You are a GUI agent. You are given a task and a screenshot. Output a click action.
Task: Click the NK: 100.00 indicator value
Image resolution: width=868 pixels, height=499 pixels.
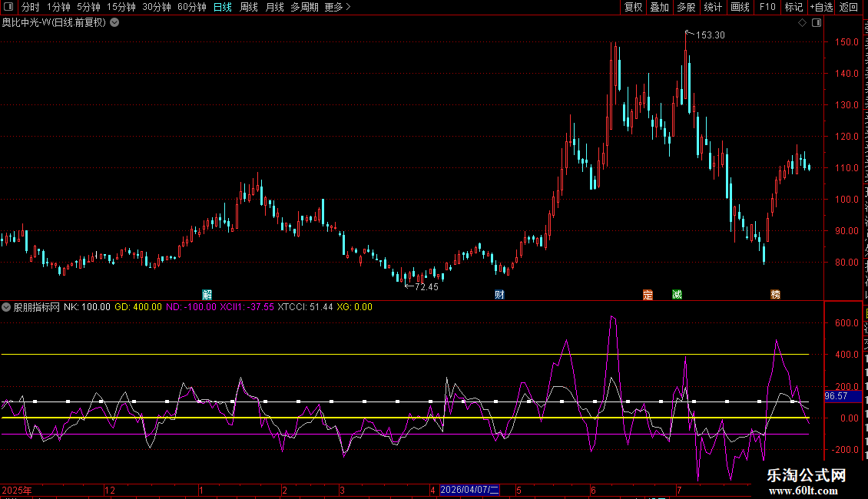coord(87,307)
